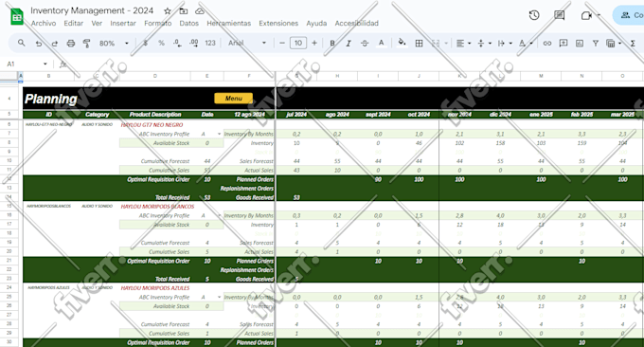The width and height of the screenshot is (644, 347).
Task: Click the share button at top right
Action: [x=629, y=15]
